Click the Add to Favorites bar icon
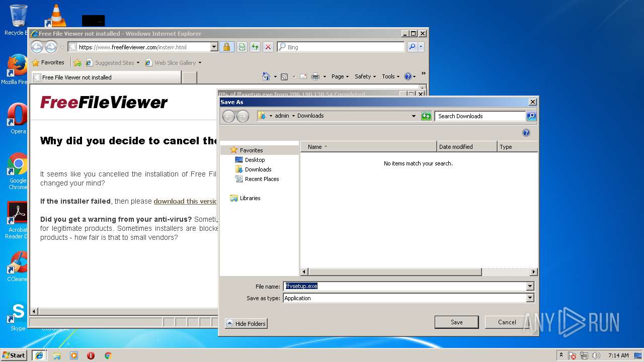The height and width of the screenshot is (362, 644). point(77,63)
